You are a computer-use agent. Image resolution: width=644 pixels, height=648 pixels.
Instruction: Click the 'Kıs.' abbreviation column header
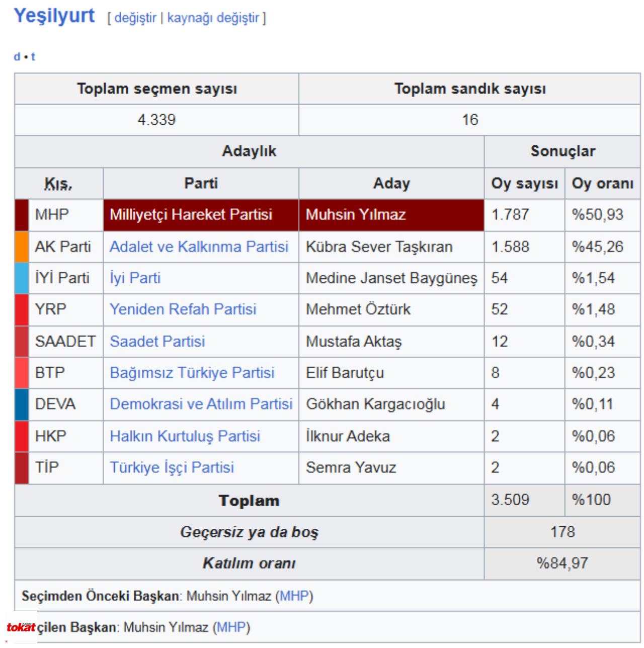coord(58,184)
